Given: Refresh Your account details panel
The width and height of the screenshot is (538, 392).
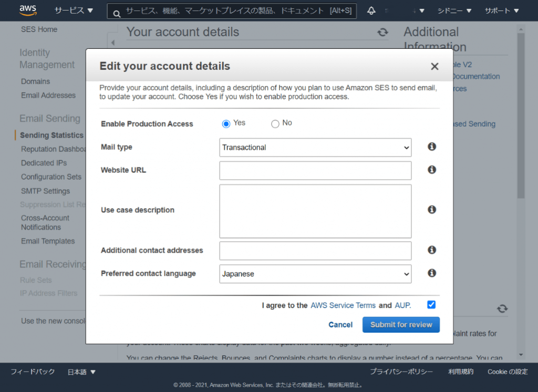Looking at the screenshot, I should pos(383,32).
